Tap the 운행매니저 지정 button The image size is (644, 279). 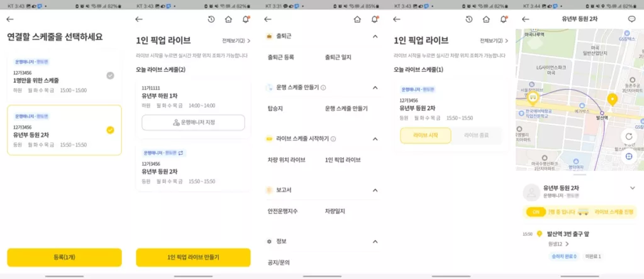coord(193,123)
